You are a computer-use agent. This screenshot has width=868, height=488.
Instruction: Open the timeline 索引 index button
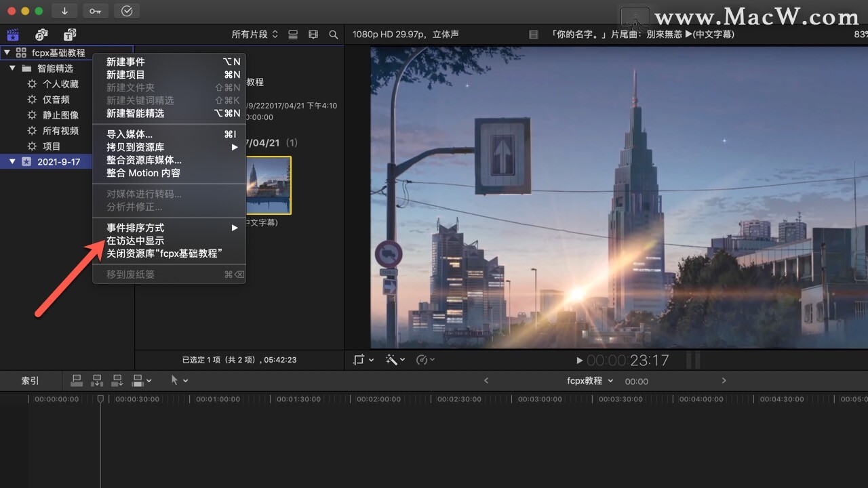click(x=30, y=381)
